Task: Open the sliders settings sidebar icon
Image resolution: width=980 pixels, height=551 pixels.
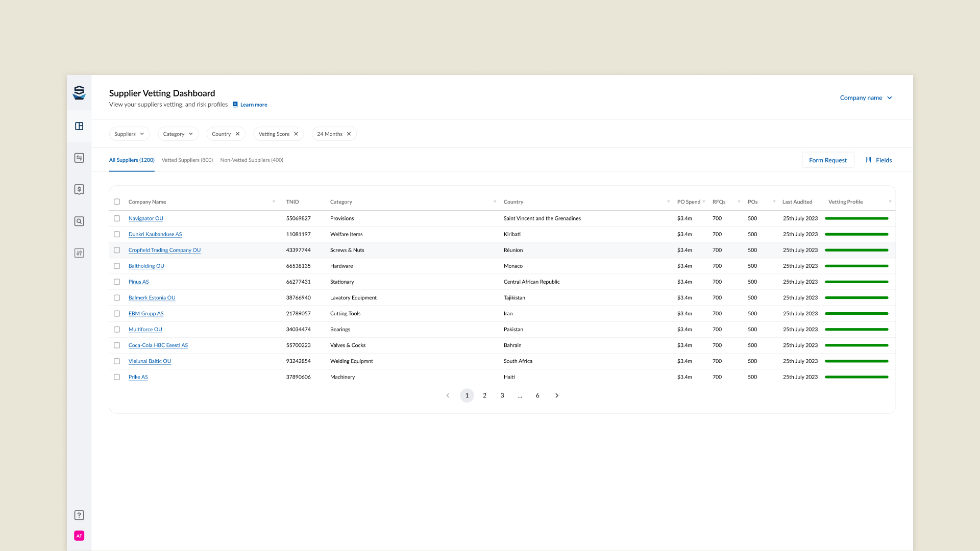Action: coord(79,253)
